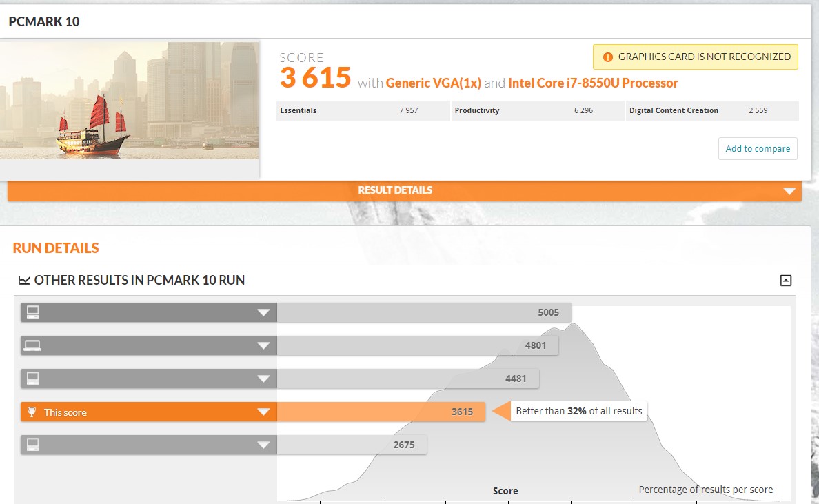This screenshot has height=504, width=819.
Task: Open the Intel Core i7-8550U Processor link
Action: (x=593, y=83)
